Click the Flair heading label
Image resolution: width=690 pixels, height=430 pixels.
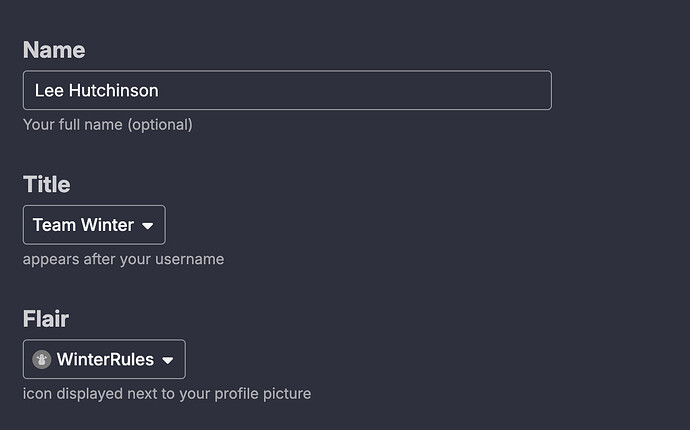[46, 319]
